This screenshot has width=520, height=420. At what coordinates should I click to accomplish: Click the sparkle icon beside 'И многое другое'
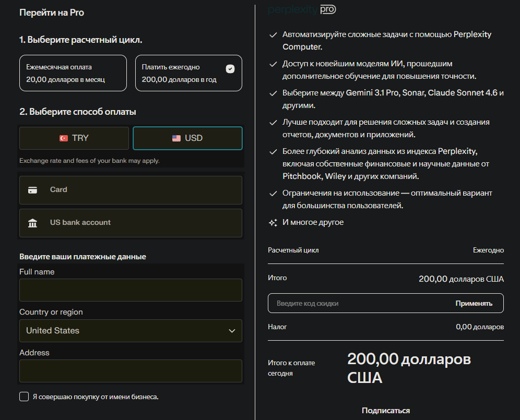[273, 223]
